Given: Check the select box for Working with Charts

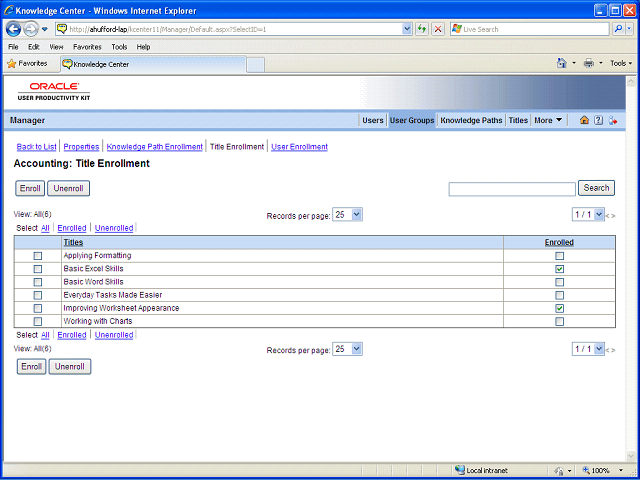Looking at the screenshot, I should coord(38,321).
